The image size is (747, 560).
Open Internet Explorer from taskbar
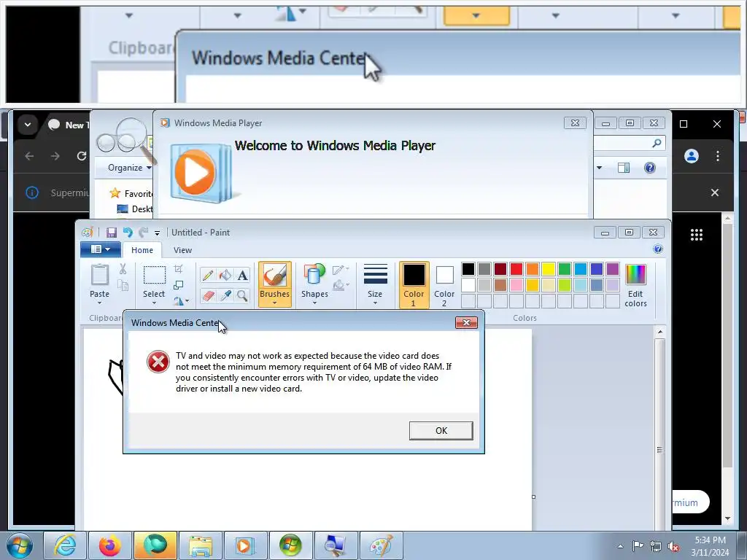click(x=65, y=545)
